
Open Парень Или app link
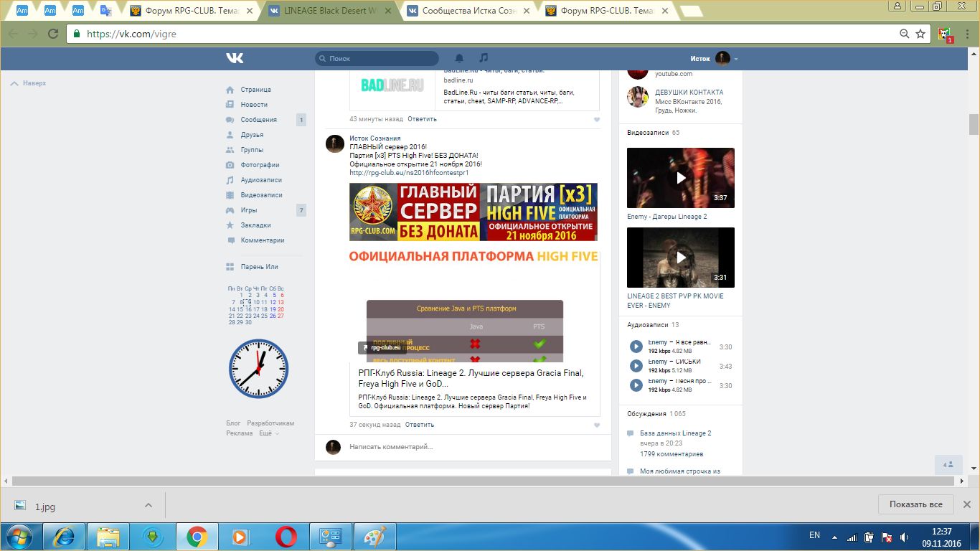point(259,267)
